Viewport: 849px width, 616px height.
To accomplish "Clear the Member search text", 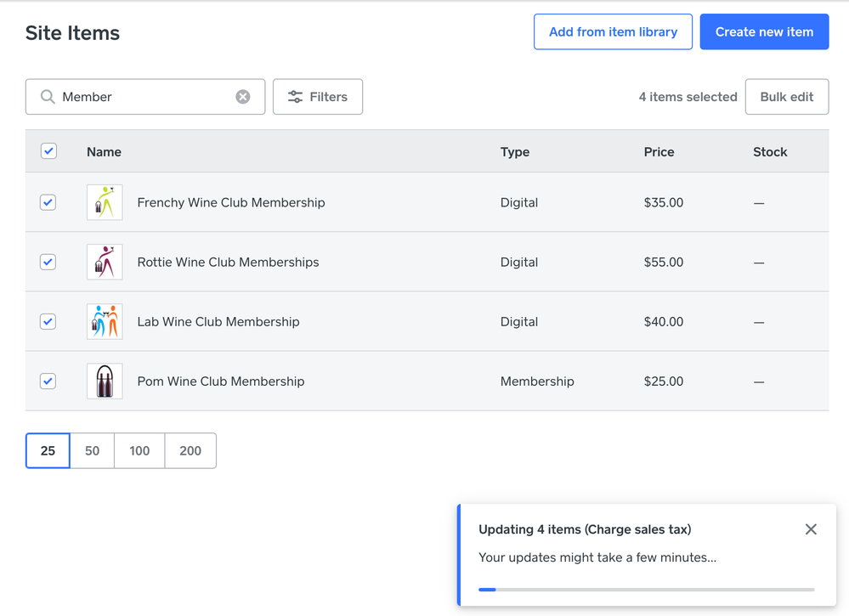I will tap(243, 97).
